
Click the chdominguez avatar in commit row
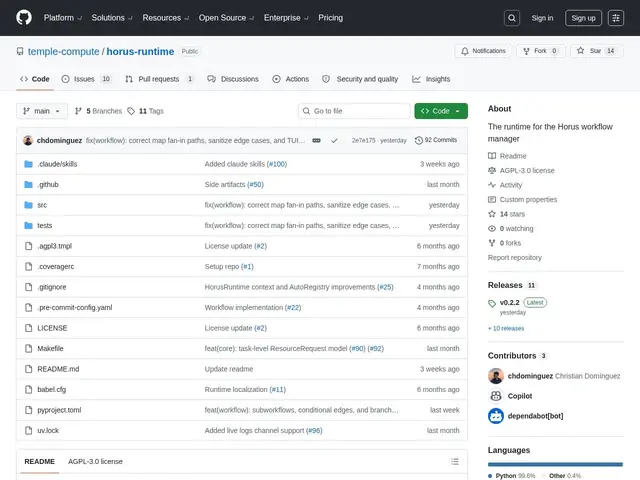tap(28, 140)
